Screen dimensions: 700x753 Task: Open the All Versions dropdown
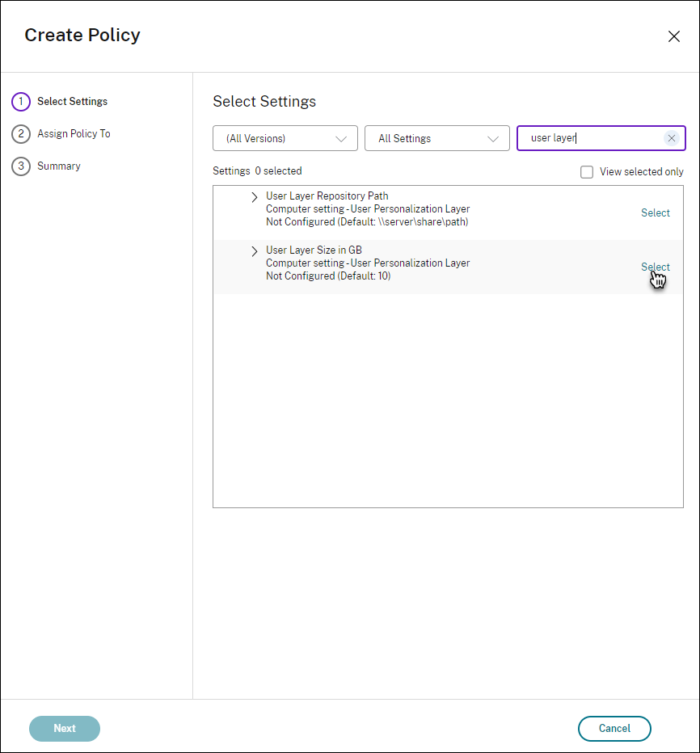click(x=285, y=138)
